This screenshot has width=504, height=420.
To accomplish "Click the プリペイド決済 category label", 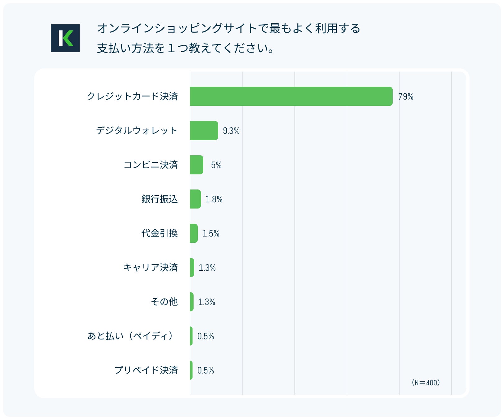I will pos(146,370).
